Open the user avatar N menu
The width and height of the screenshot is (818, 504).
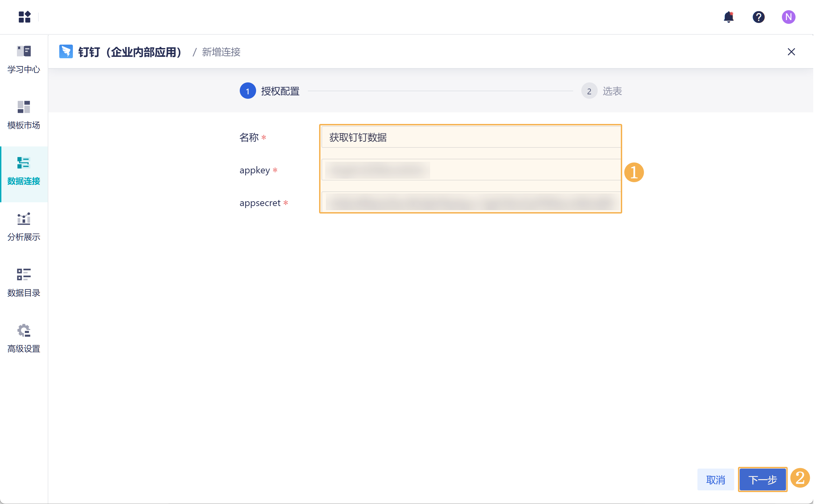pyautogui.click(x=788, y=17)
